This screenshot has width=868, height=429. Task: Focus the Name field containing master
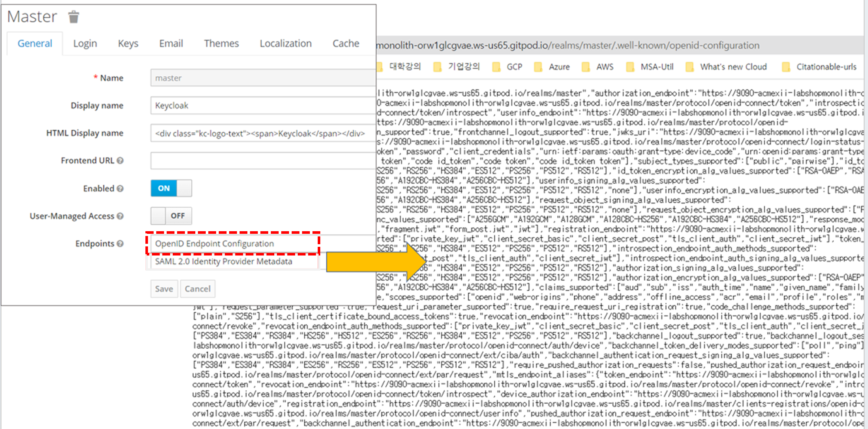coord(263,78)
